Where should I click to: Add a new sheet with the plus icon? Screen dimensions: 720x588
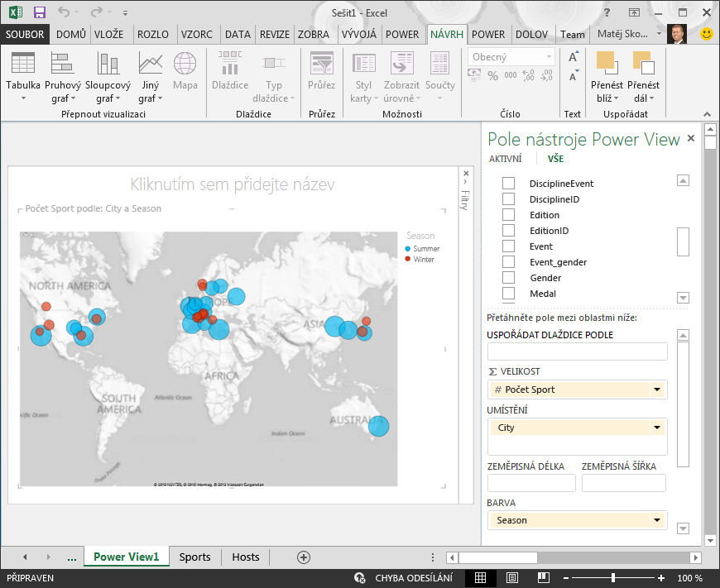coord(304,557)
